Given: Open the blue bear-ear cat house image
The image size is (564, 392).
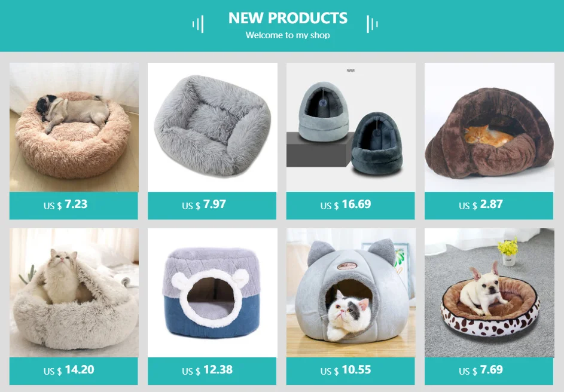Looking at the screenshot, I should 212,293.
